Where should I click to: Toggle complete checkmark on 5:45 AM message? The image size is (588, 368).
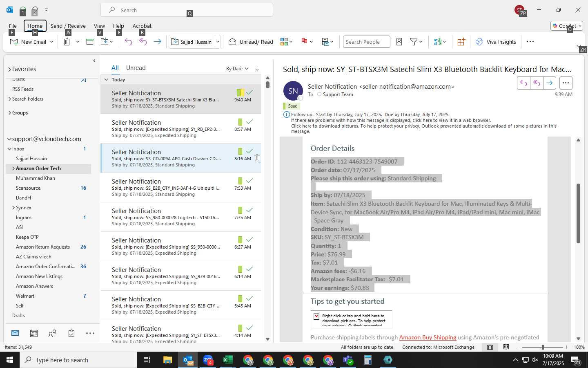tap(249, 298)
